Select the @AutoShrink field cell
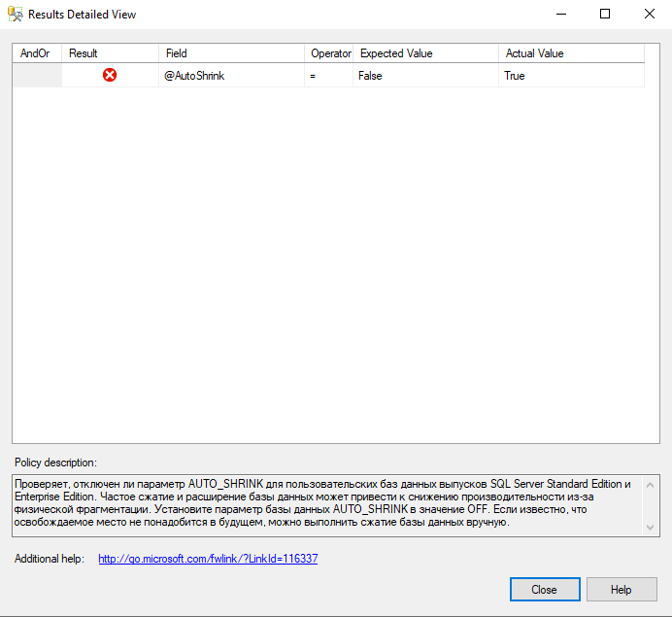The image size is (672, 617). [231, 76]
